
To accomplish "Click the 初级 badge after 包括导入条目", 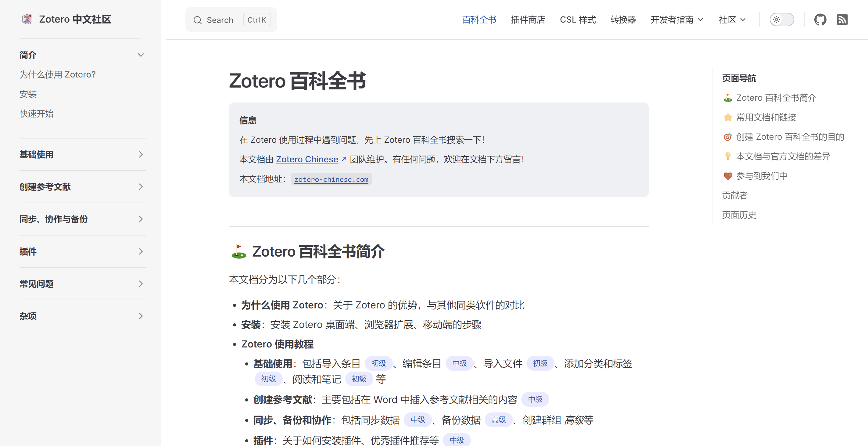I will pos(378,363).
